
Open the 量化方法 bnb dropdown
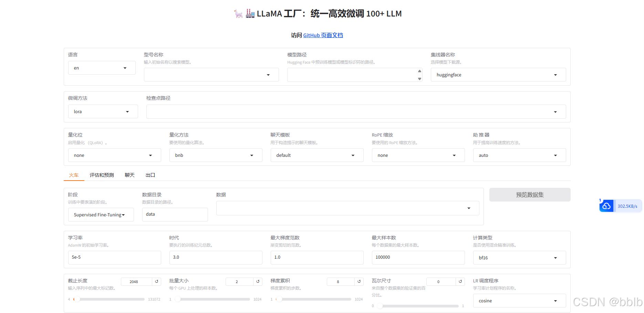tap(216, 155)
